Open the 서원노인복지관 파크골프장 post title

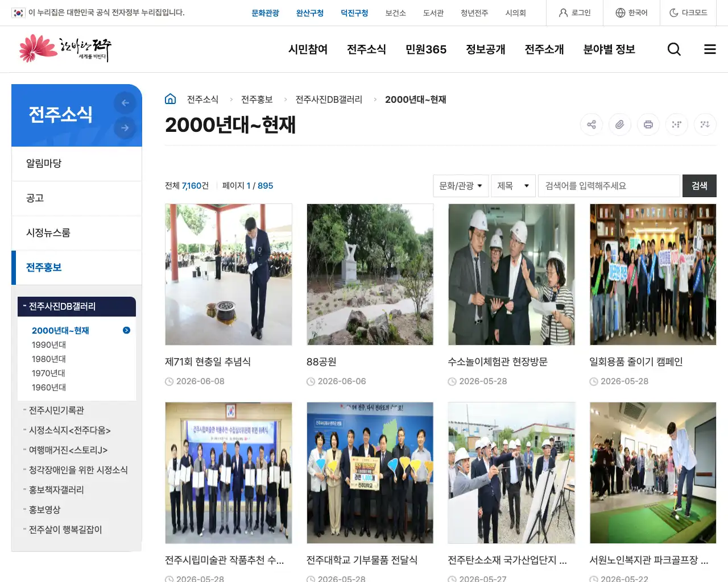click(x=649, y=560)
